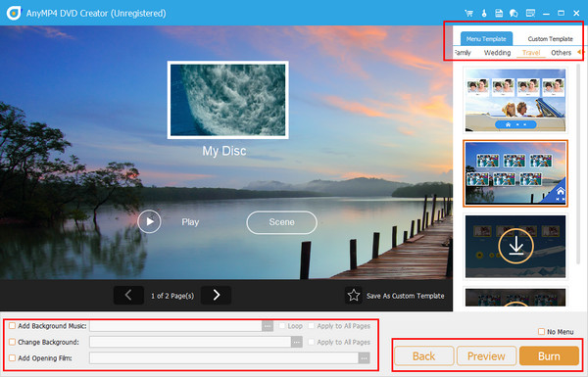
Task: Switch to the Menu Template tab
Action: (486, 38)
